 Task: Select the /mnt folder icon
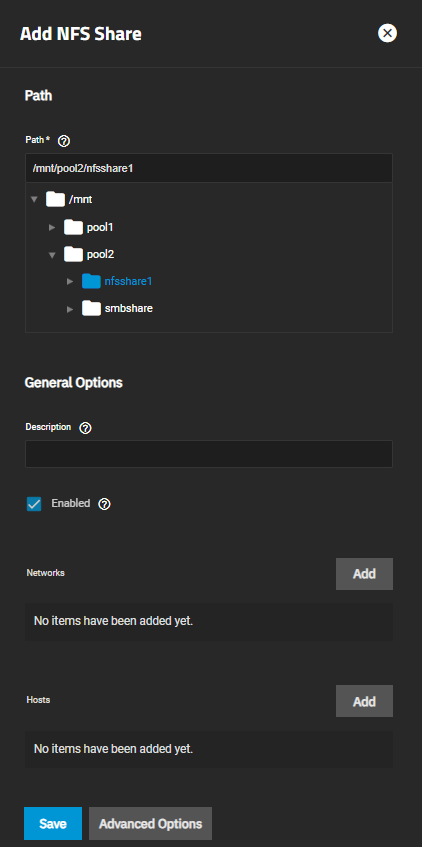56,199
